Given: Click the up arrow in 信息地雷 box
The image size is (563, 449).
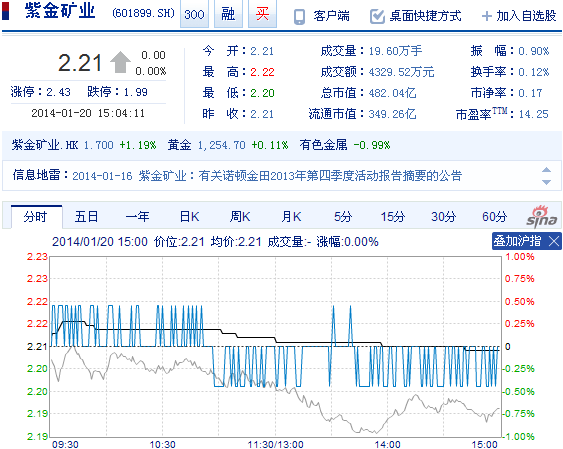Looking at the screenshot, I should (x=546, y=170).
